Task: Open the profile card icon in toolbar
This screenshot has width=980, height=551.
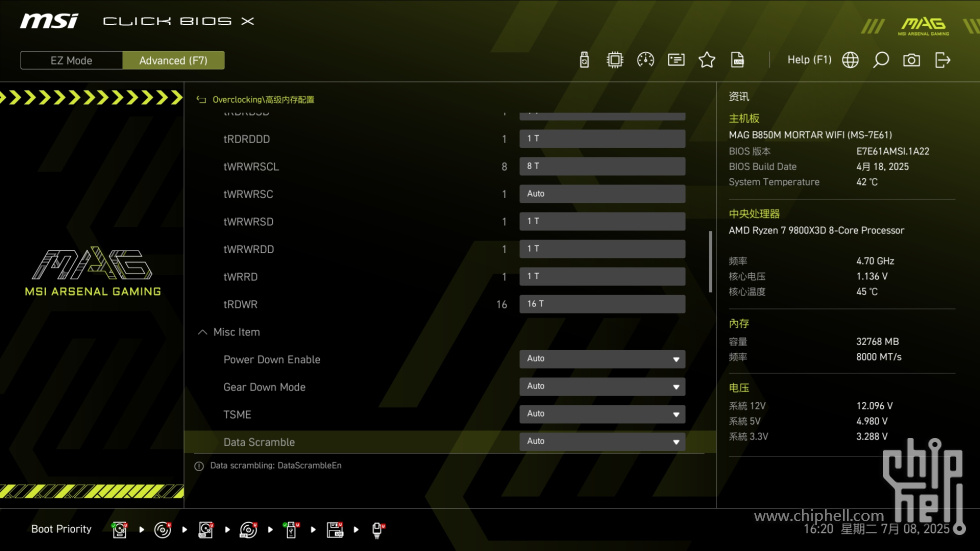Action: [676, 60]
